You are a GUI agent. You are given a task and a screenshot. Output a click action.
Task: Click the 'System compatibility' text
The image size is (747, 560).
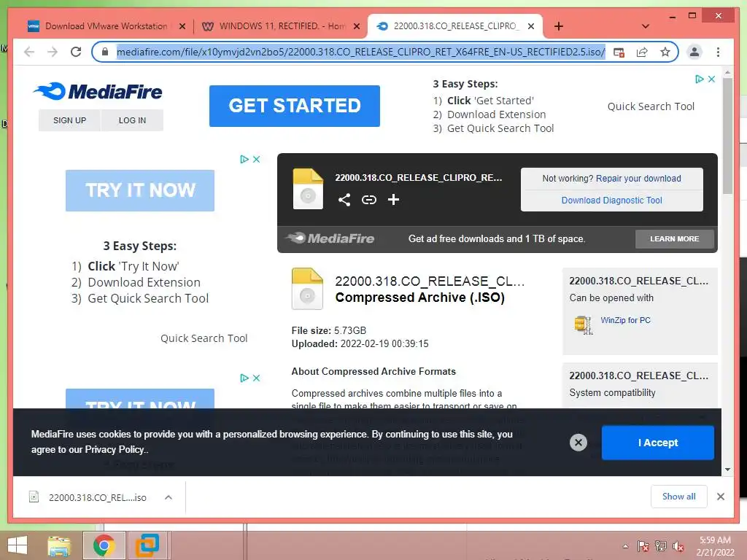612,393
